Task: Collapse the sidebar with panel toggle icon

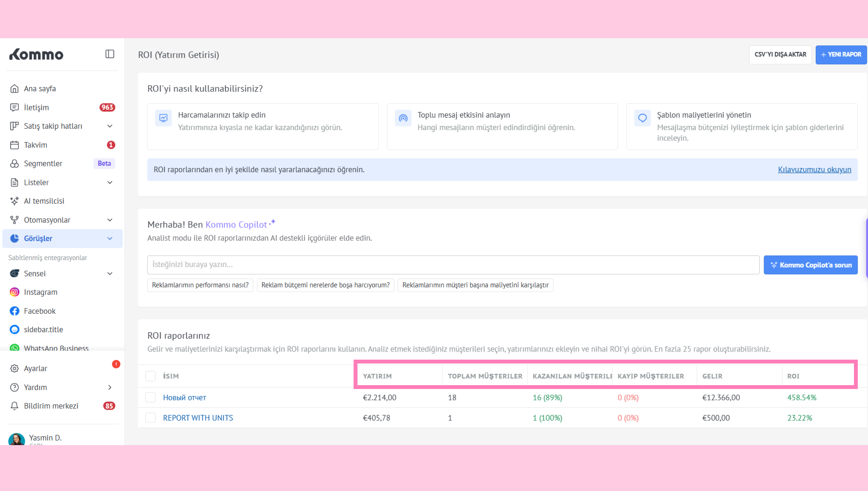Action: pos(110,54)
